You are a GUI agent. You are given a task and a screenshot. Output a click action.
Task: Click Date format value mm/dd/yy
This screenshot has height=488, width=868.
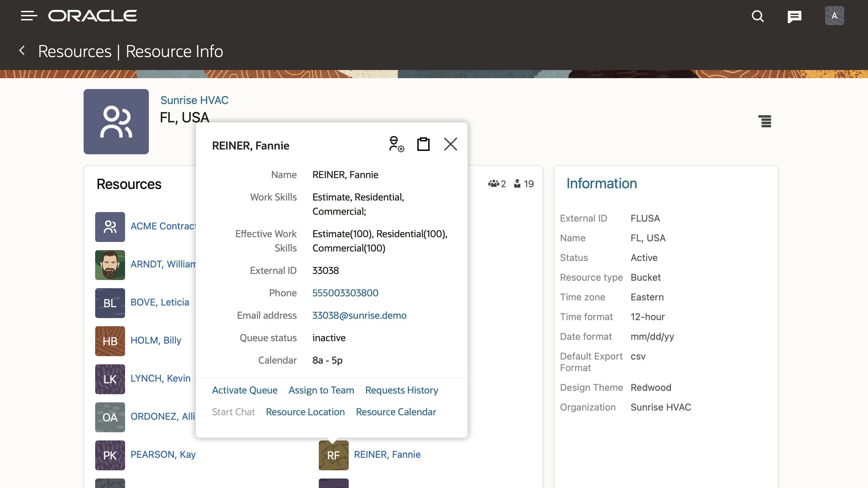(x=653, y=336)
